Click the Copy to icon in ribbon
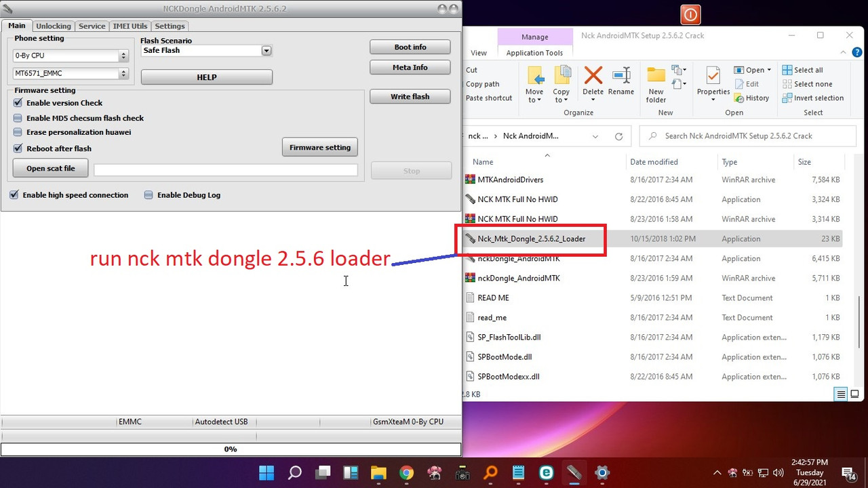 (561, 76)
